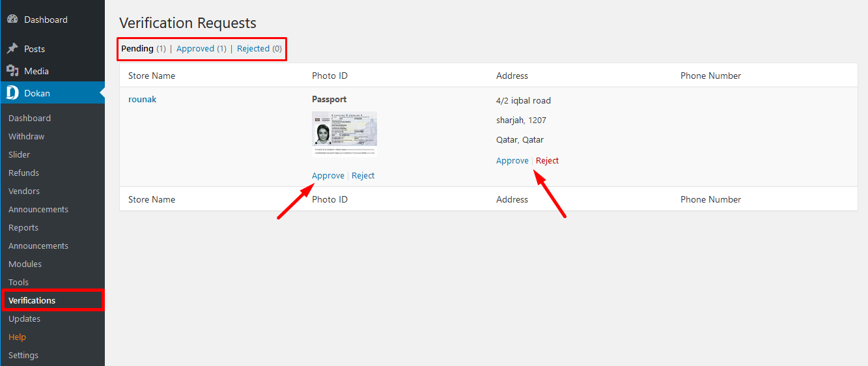Image resolution: width=868 pixels, height=366 pixels.
Task: Approve the address verification
Action: 512,161
